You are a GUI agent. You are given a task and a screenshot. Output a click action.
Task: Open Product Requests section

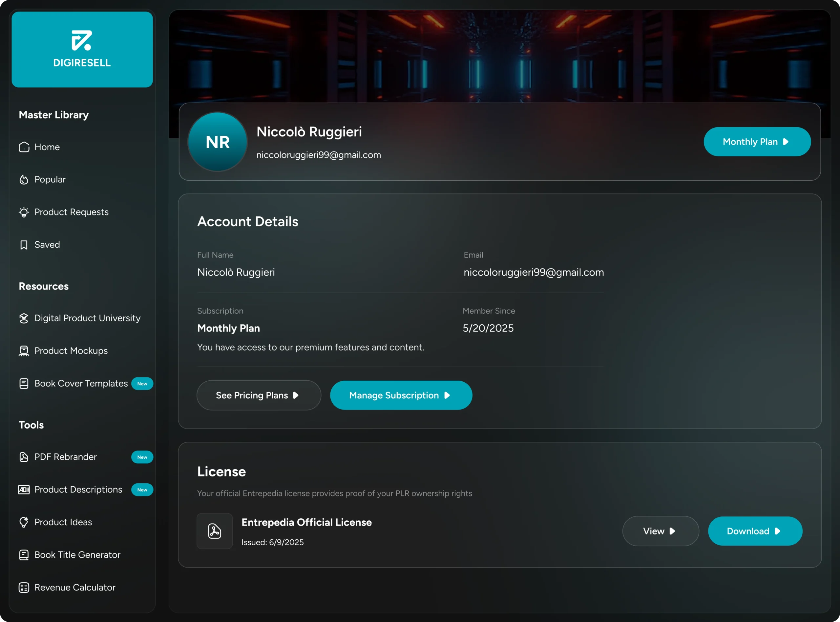tap(71, 212)
